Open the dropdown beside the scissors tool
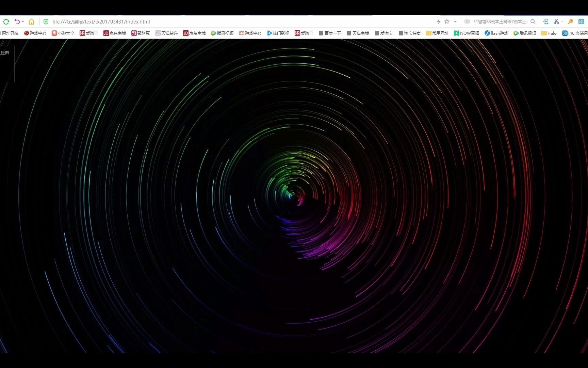The width and height of the screenshot is (588, 368). pos(562,21)
